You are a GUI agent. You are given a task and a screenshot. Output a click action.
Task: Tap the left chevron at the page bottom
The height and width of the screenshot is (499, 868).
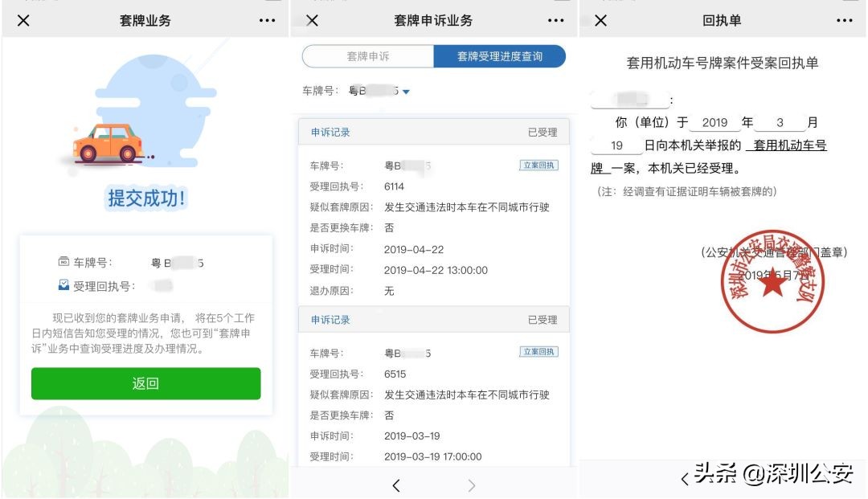[x=396, y=485]
